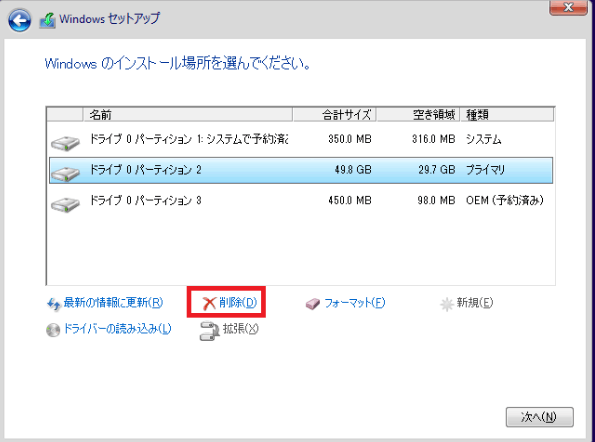Open ドライバーの読み込み(L) link
The height and width of the screenshot is (442, 595).
tap(117, 329)
